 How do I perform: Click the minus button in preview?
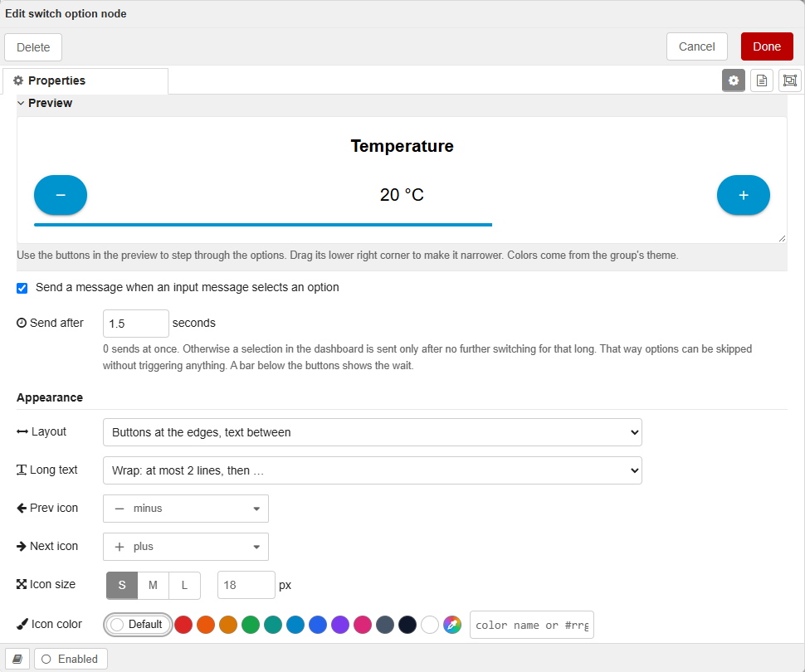tap(61, 195)
